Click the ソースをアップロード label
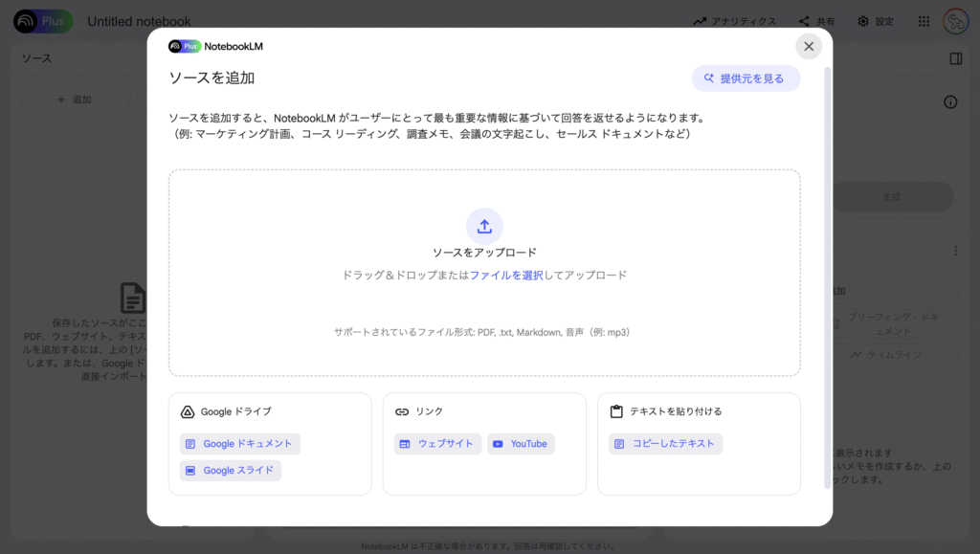Screen dimensions: 980x554 (x=484, y=253)
